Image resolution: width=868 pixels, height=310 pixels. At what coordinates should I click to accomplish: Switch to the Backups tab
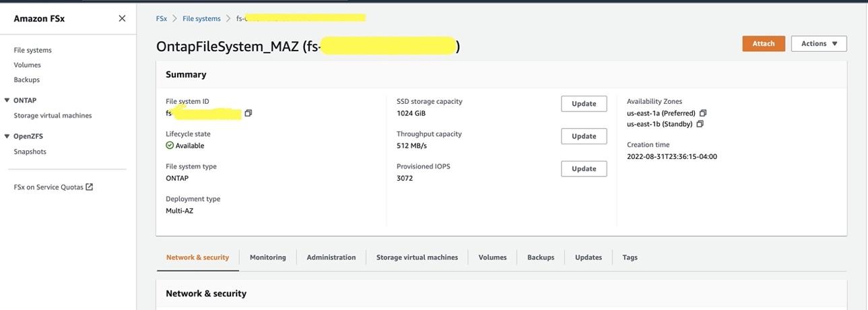tap(541, 257)
